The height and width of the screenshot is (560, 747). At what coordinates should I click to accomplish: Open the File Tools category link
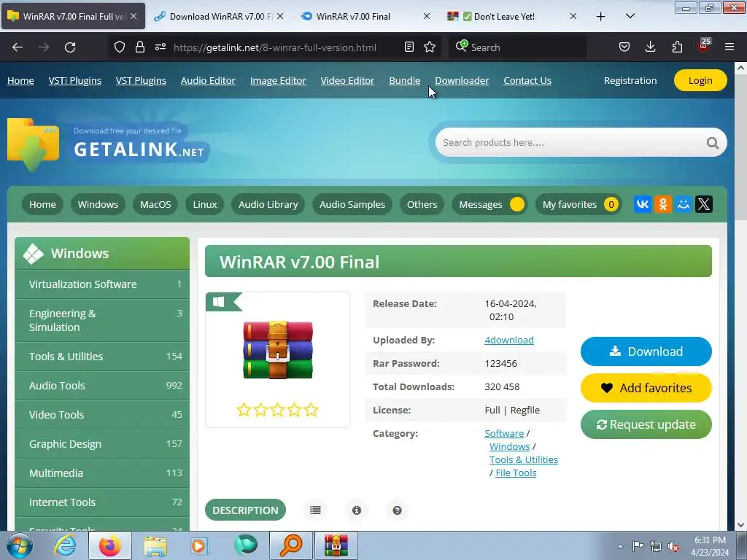516,472
